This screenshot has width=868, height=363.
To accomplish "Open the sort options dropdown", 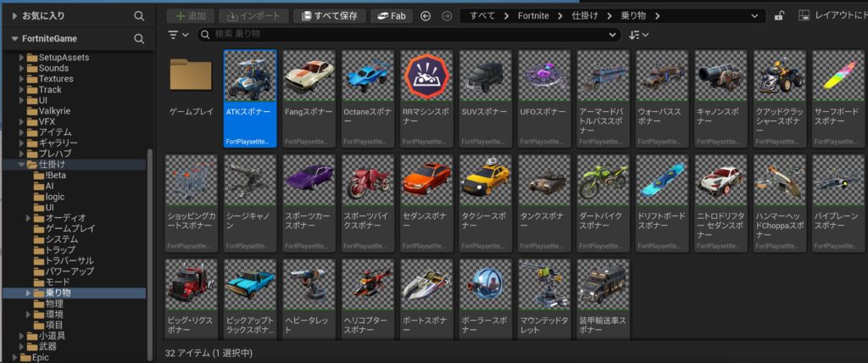I will tap(639, 35).
